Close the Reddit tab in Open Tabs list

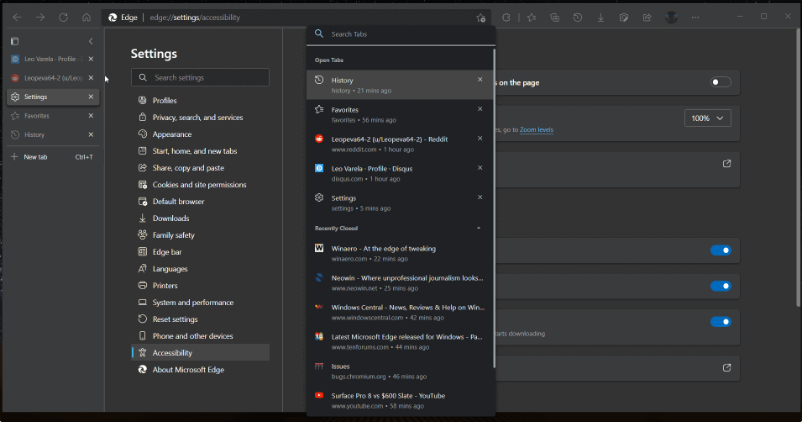[x=480, y=139]
